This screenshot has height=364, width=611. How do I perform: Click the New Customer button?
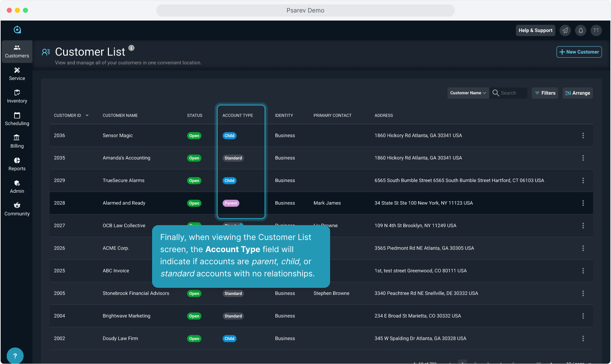(x=579, y=52)
